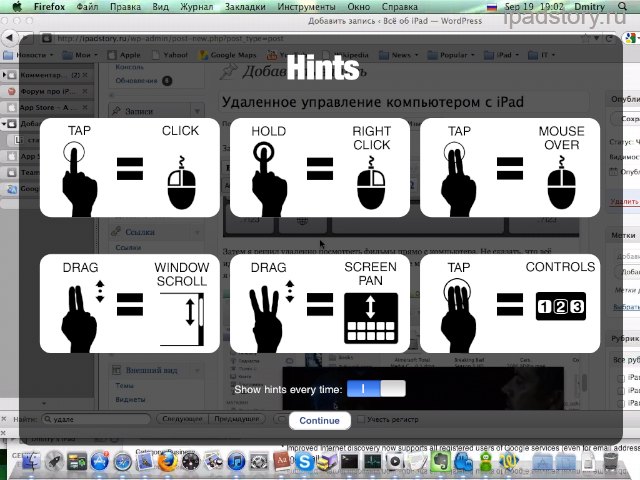Open the Firefox application menu

(x=49, y=7)
